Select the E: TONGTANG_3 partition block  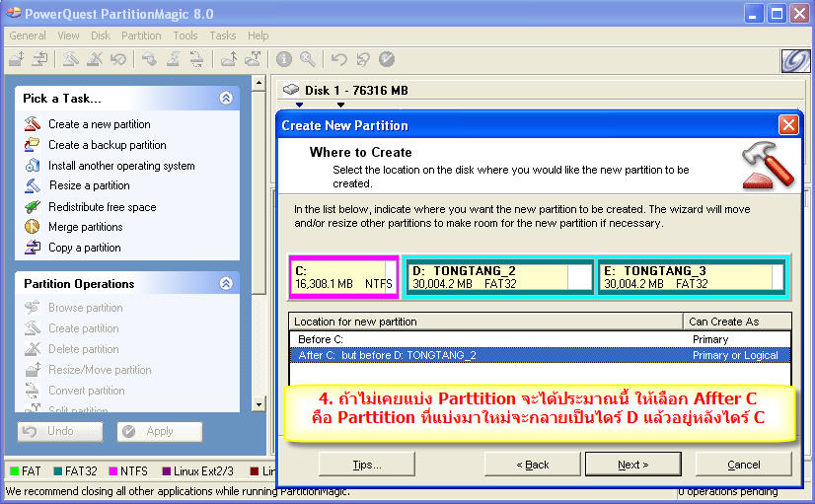[692, 277]
